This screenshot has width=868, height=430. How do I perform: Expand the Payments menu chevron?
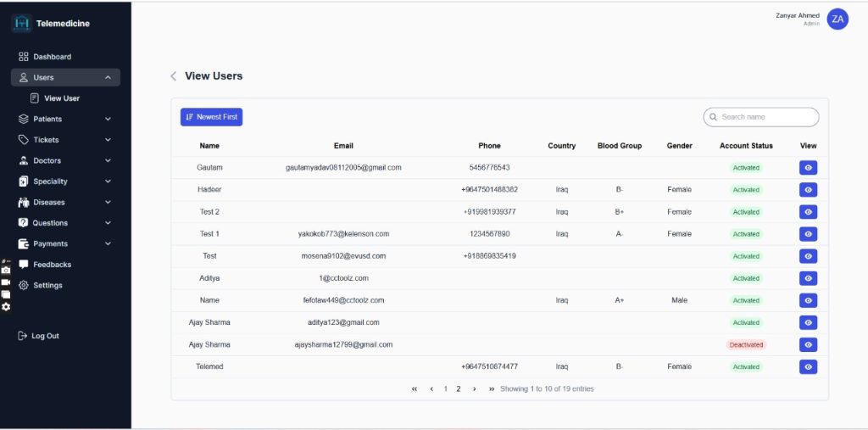pos(108,244)
